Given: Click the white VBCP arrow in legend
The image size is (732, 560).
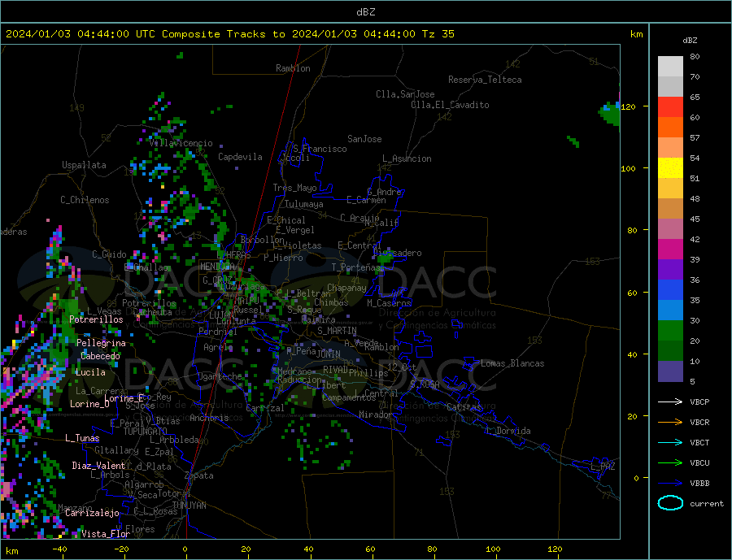Looking at the screenshot, I should [x=670, y=402].
